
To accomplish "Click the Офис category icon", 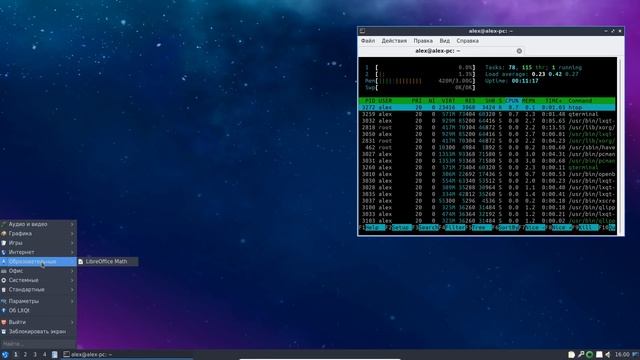I will (4, 271).
